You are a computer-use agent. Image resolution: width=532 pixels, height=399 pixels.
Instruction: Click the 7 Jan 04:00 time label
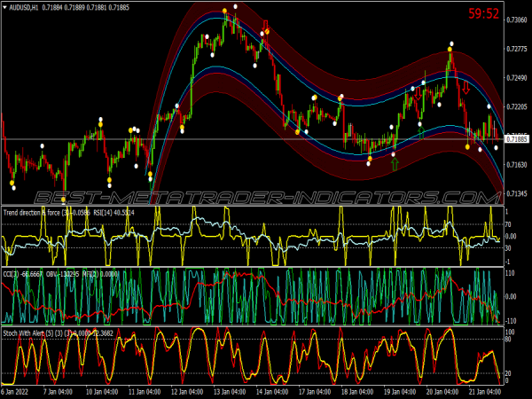(58, 392)
